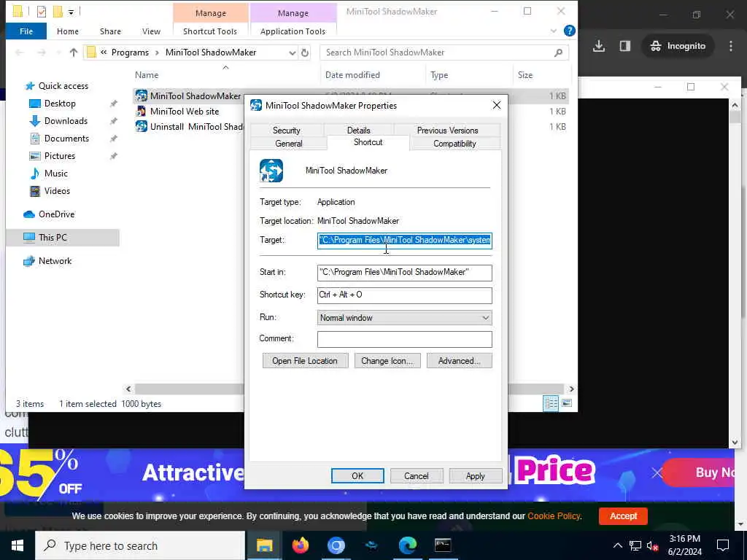The height and width of the screenshot is (560, 747).
Task: Click the search magnifier icon in Explorer
Action: tap(558, 52)
